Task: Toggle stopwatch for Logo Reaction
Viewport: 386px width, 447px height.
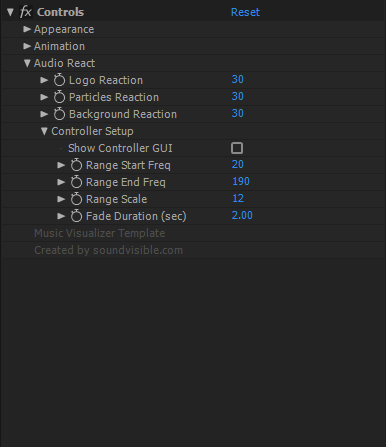Action: pyautogui.click(x=59, y=80)
